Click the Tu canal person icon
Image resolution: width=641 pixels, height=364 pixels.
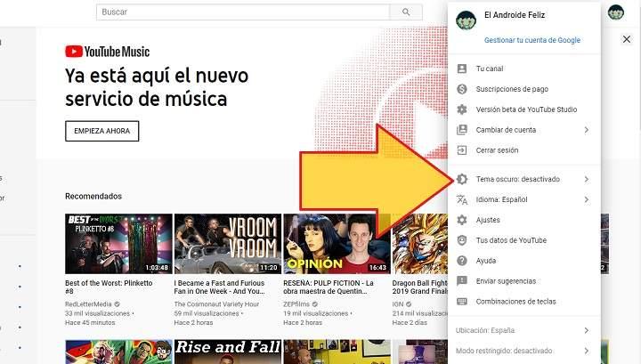[462, 69]
